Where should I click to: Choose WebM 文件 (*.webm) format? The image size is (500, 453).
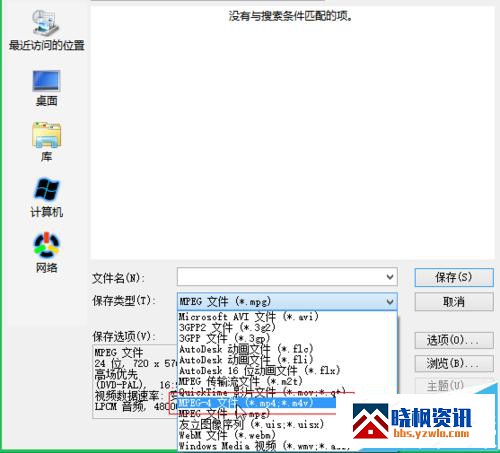tap(227, 435)
